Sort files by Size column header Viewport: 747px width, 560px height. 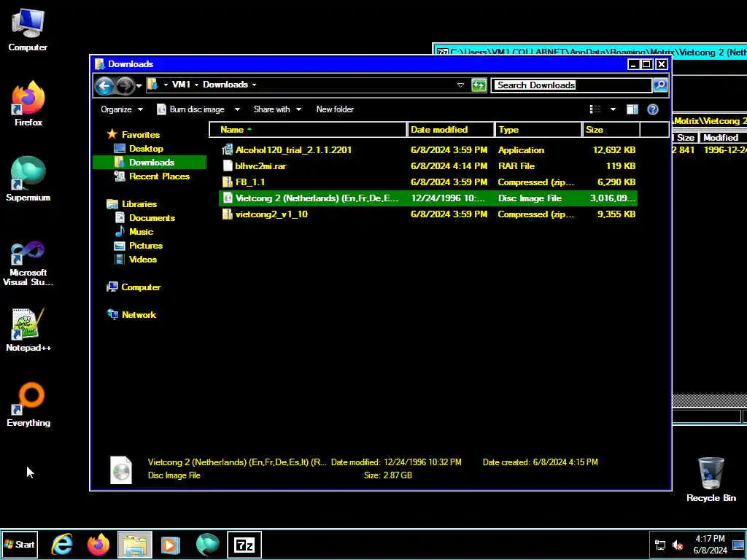[611, 130]
